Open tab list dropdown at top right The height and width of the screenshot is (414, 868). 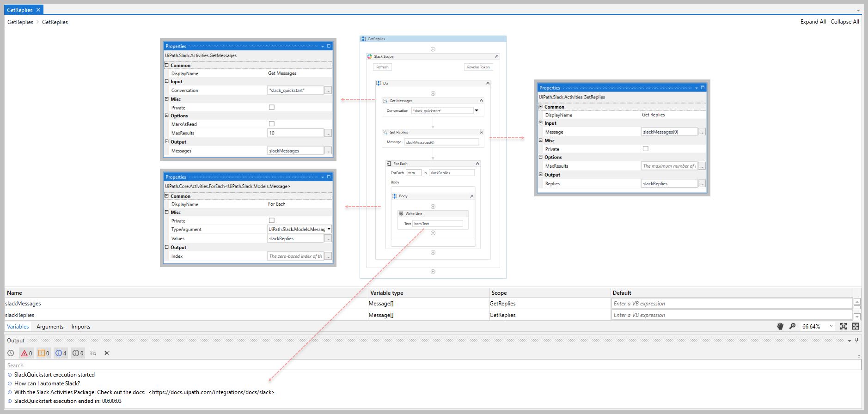pos(858,10)
